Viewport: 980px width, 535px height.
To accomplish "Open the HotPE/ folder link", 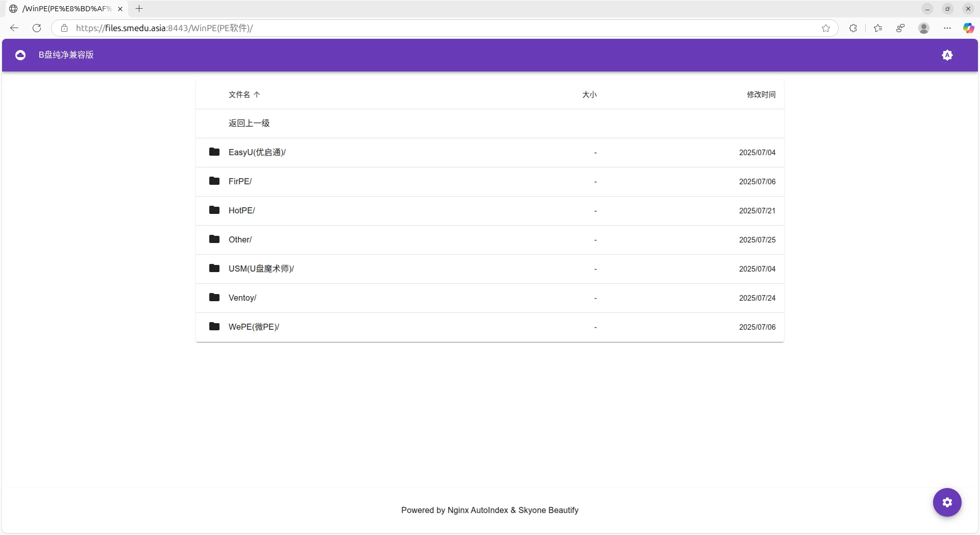I will tap(241, 210).
